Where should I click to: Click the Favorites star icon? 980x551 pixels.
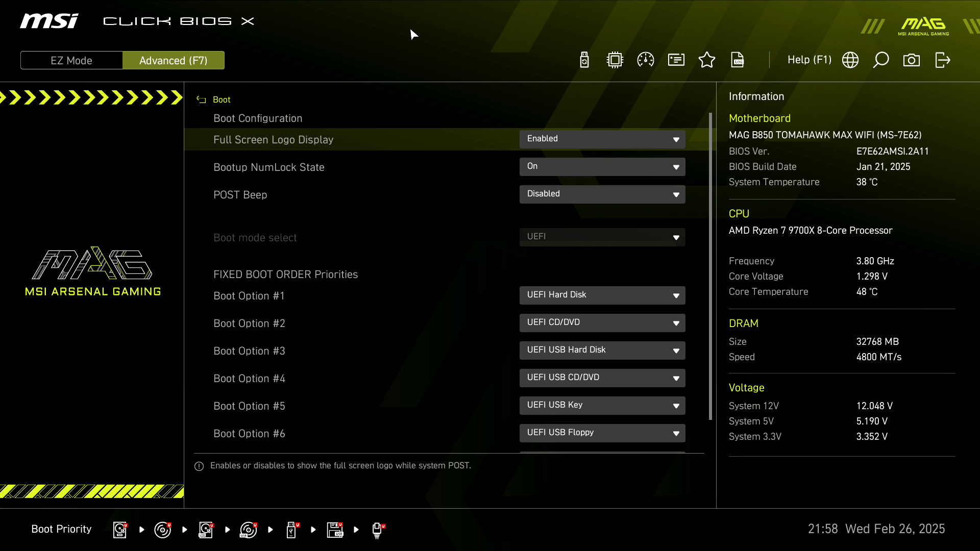[x=707, y=60]
